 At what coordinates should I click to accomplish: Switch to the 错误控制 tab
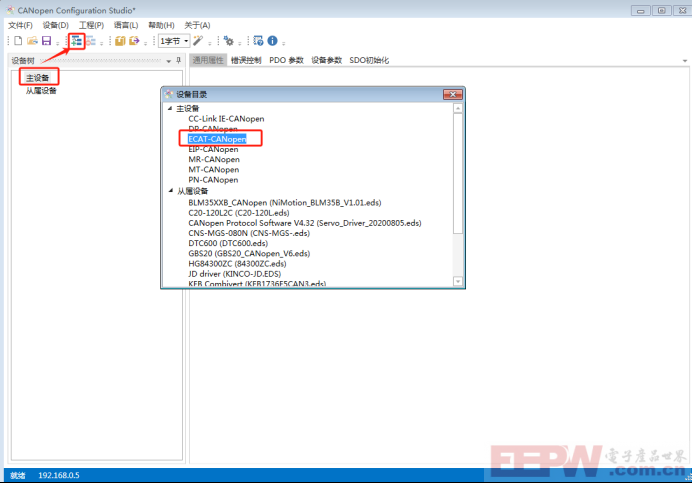(246, 60)
